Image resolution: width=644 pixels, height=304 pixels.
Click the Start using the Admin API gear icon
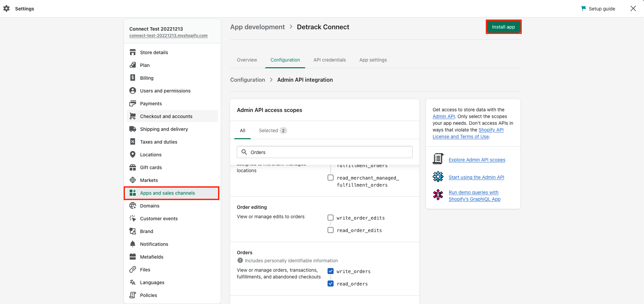[438, 177]
